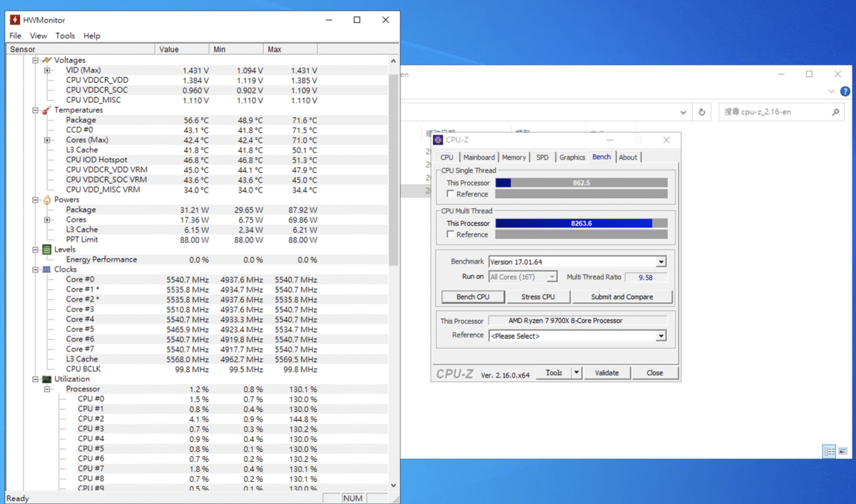This screenshot has height=504, width=856.
Task: Open Explorer help via the question mark icon
Action: [845, 92]
